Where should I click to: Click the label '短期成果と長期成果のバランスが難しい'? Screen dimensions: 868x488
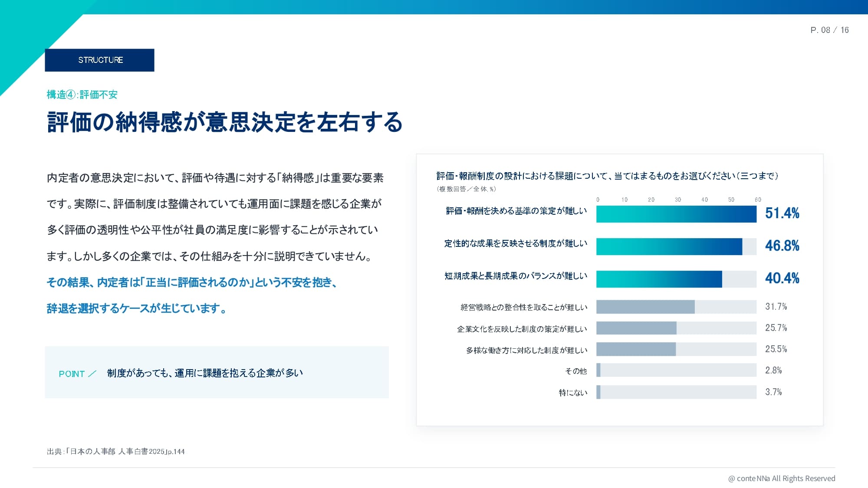pos(516,276)
